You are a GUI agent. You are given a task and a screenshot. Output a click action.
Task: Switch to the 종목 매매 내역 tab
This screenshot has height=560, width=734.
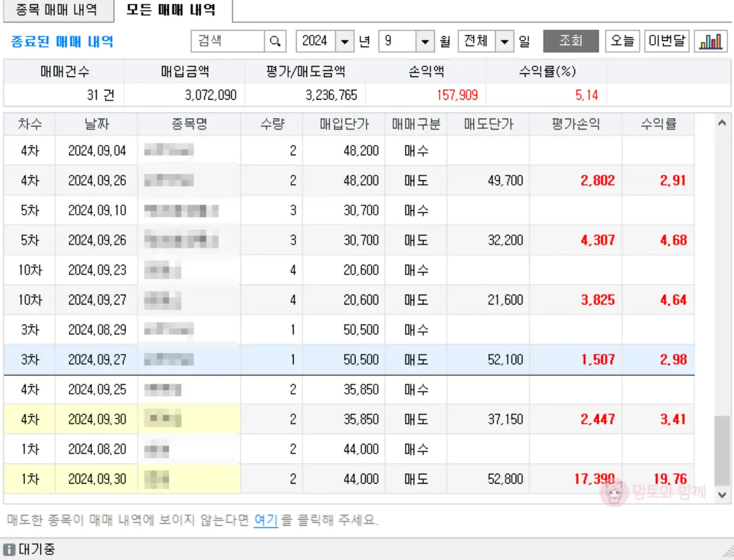click(x=57, y=10)
